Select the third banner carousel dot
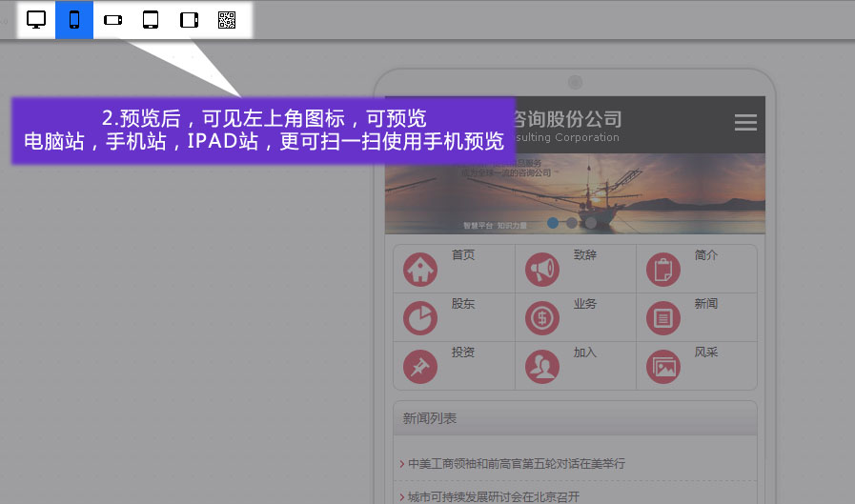 click(x=590, y=223)
